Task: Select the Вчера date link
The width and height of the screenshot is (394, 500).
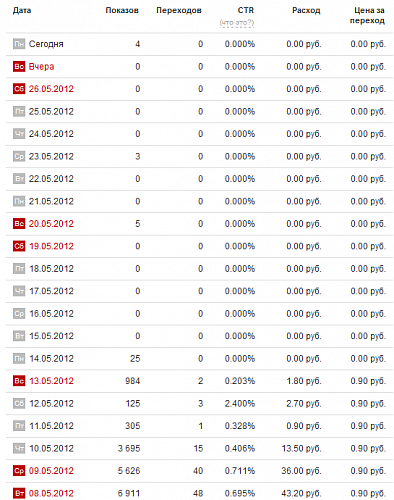Action: click(x=41, y=67)
